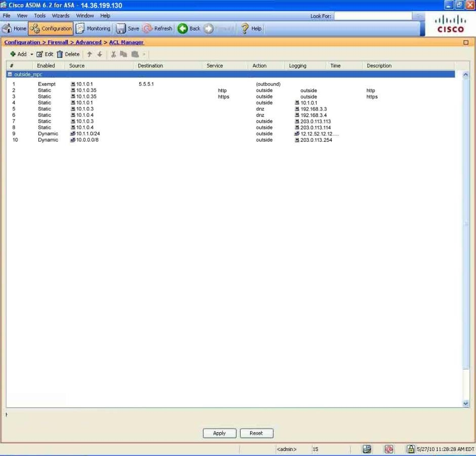Move the rule down with the arrow
This screenshot has height=456, width=476.
click(100, 54)
